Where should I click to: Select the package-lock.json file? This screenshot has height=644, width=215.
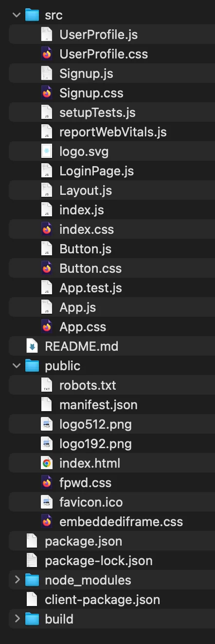[x=111, y=561]
